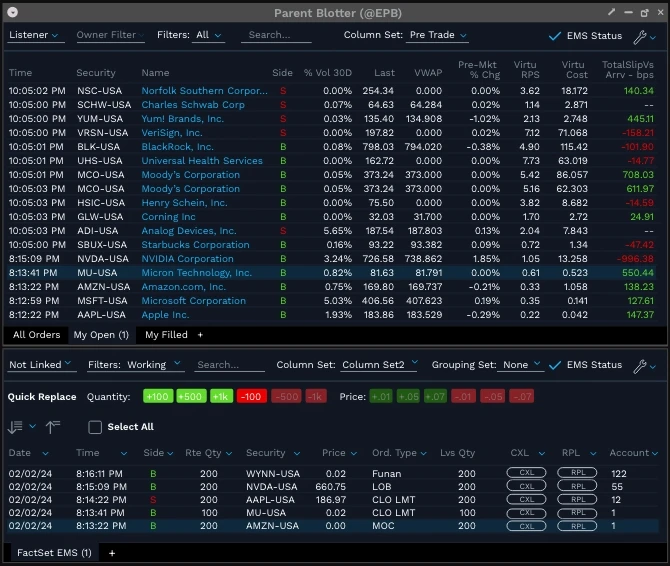Open Micron Technology, Inc. link
The image size is (670, 566).
tap(196, 273)
